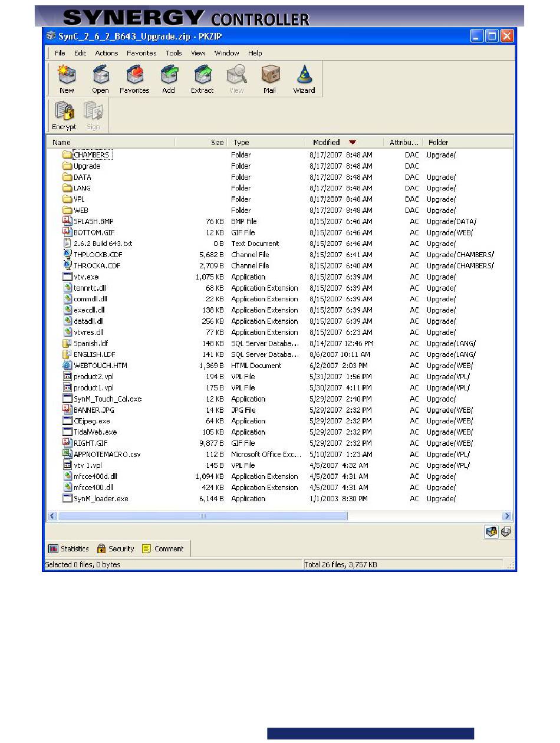Select the BANNER.JPG file icon
Image resolution: width=560 pixels, height=743 pixels.
67,410
